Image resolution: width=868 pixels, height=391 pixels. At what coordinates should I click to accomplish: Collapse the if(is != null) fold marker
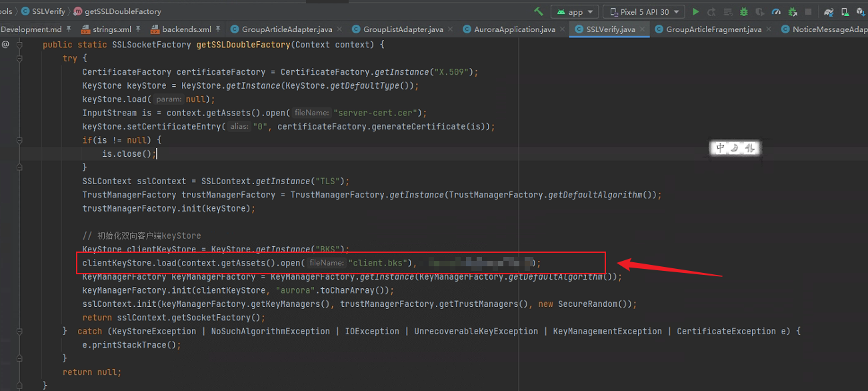point(20,140)
